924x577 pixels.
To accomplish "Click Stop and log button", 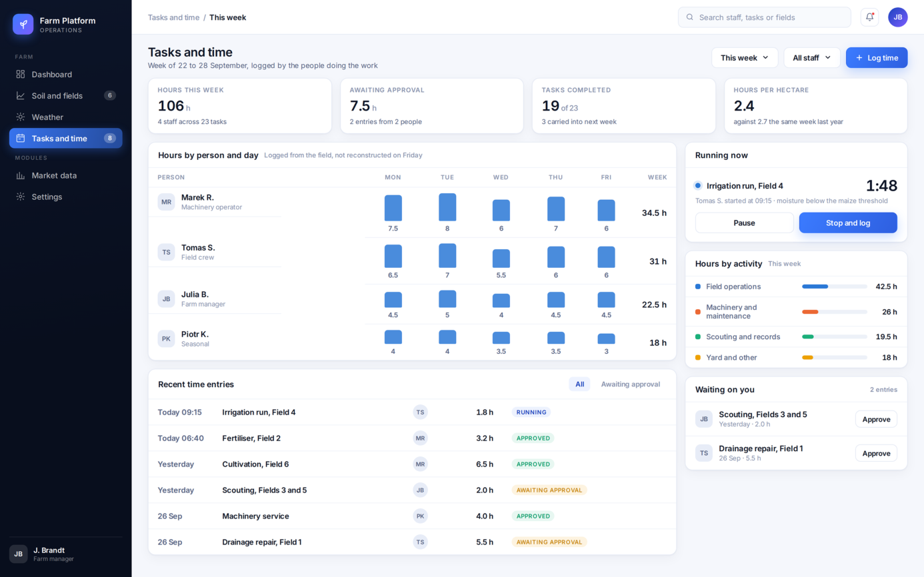I will click(848, 223).
